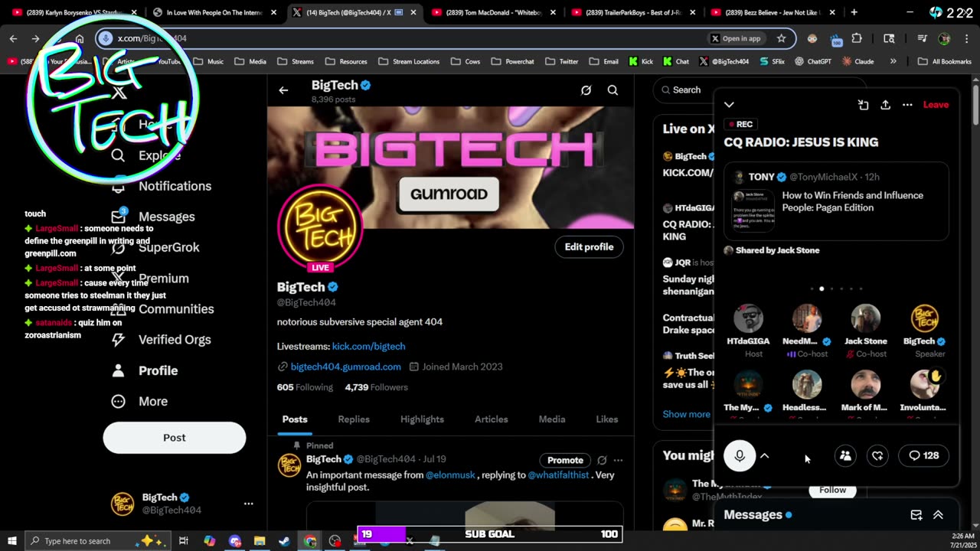Open the Chrome extensions puzzle icon

point(857,38)
